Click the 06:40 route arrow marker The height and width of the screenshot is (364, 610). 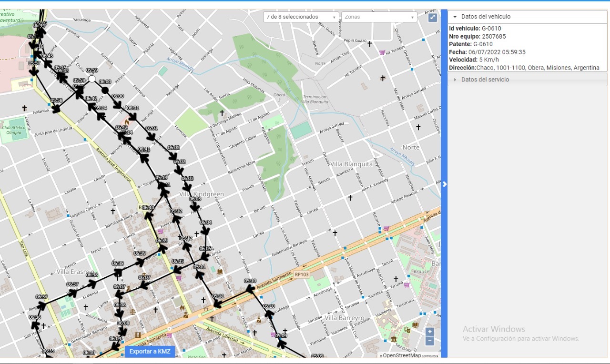pyautogui.click(x=149, y=216)
